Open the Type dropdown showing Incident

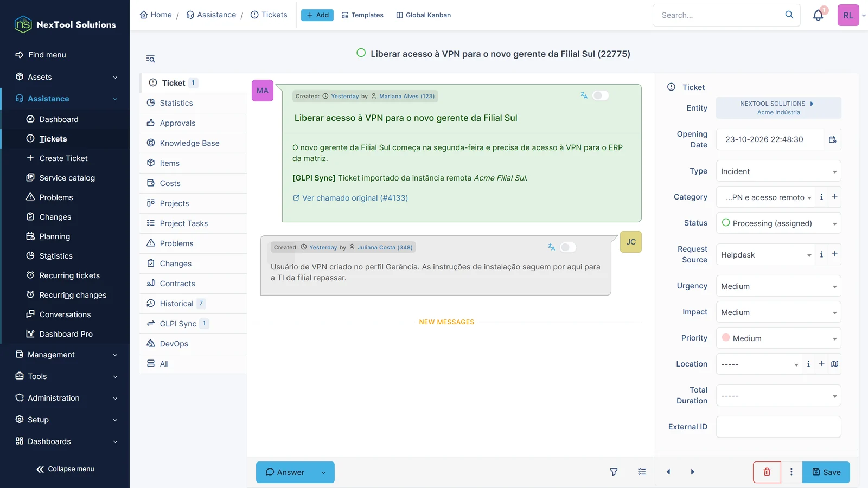pyautogui.click(x=778, y=171)
